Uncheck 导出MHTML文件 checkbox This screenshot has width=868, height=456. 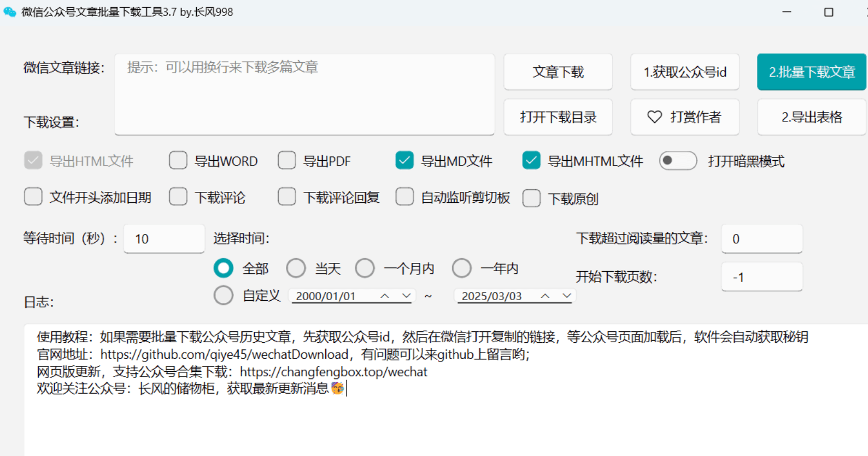coord(531,161)
